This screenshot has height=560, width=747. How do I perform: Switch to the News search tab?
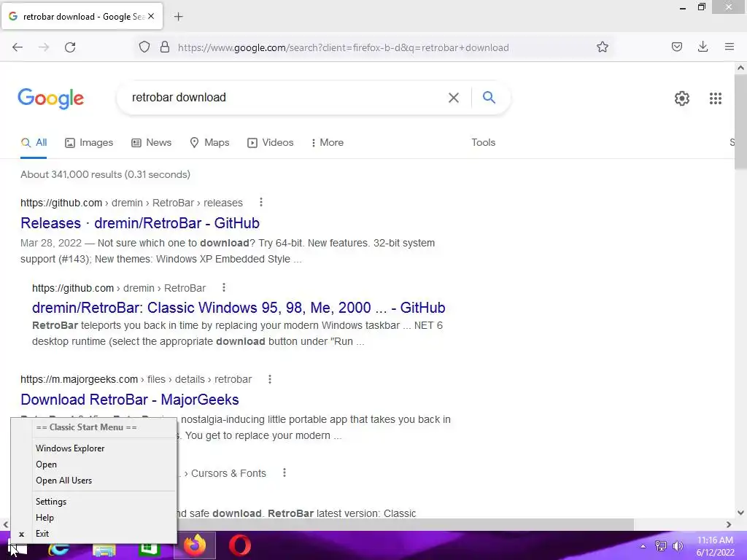click(152, 142)
